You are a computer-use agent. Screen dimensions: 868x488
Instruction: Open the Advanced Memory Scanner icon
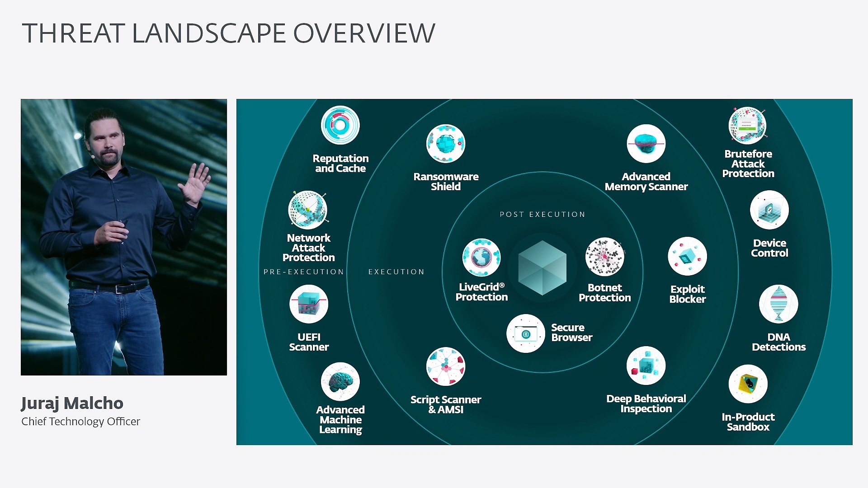646,143
